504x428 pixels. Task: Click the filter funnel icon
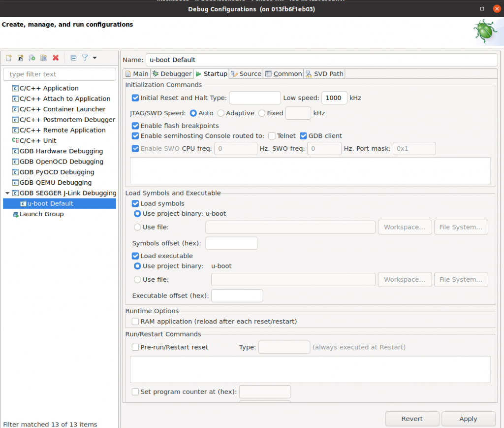85,58
